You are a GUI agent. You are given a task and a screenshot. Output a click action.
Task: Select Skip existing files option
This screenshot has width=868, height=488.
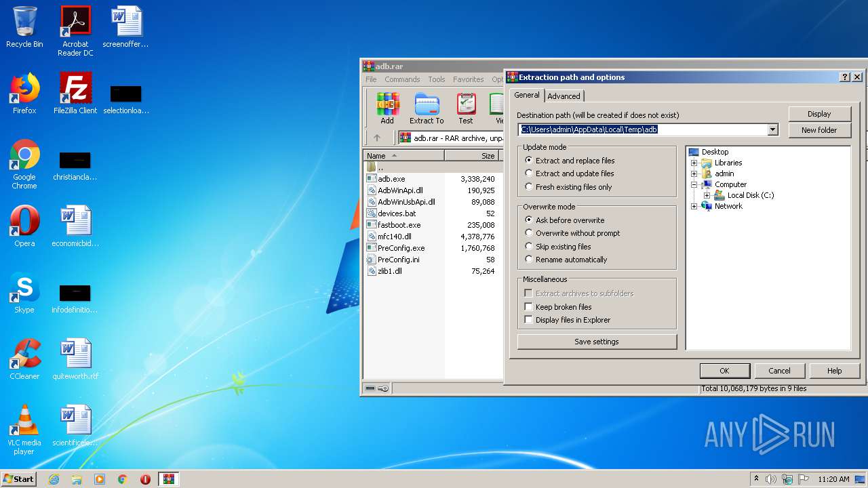point(558,247)
